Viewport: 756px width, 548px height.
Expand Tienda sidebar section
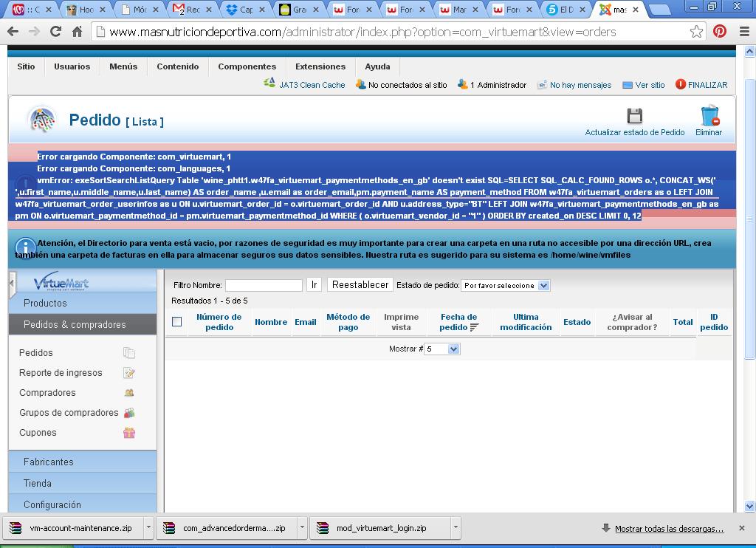(83, 483)
